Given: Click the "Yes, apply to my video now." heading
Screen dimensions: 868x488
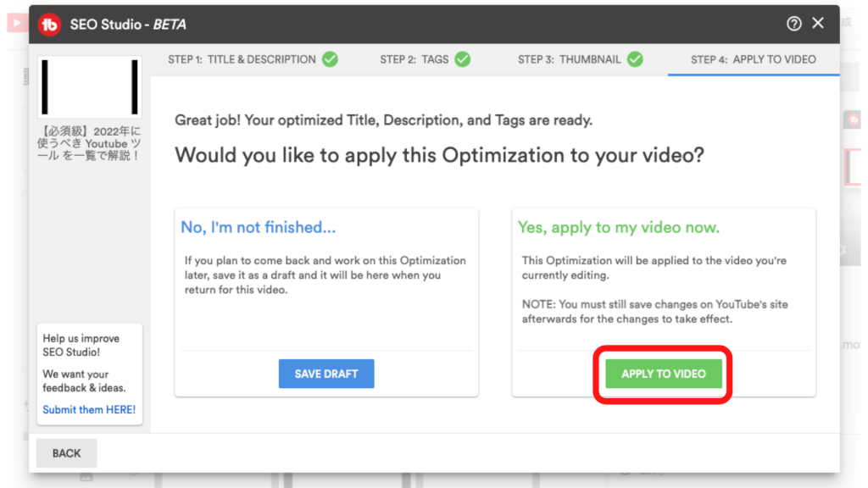Looking at the screenshot, I should tap(618, 227).
